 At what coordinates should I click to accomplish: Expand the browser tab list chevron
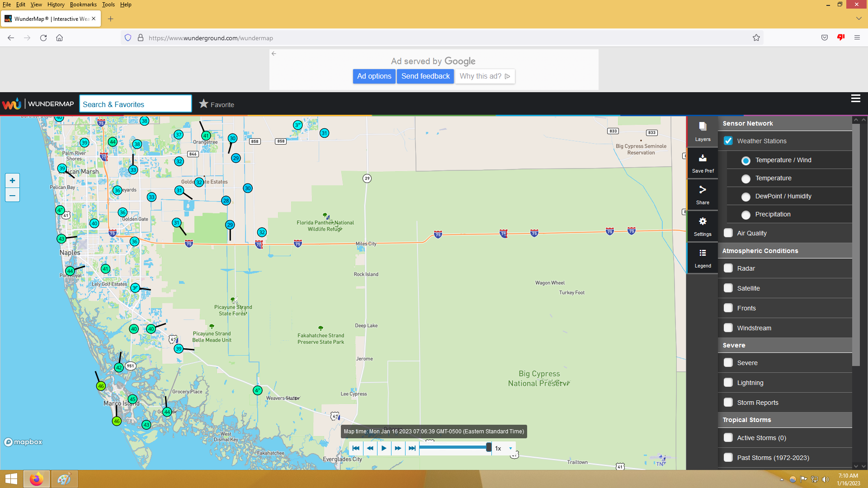point(859,19)
